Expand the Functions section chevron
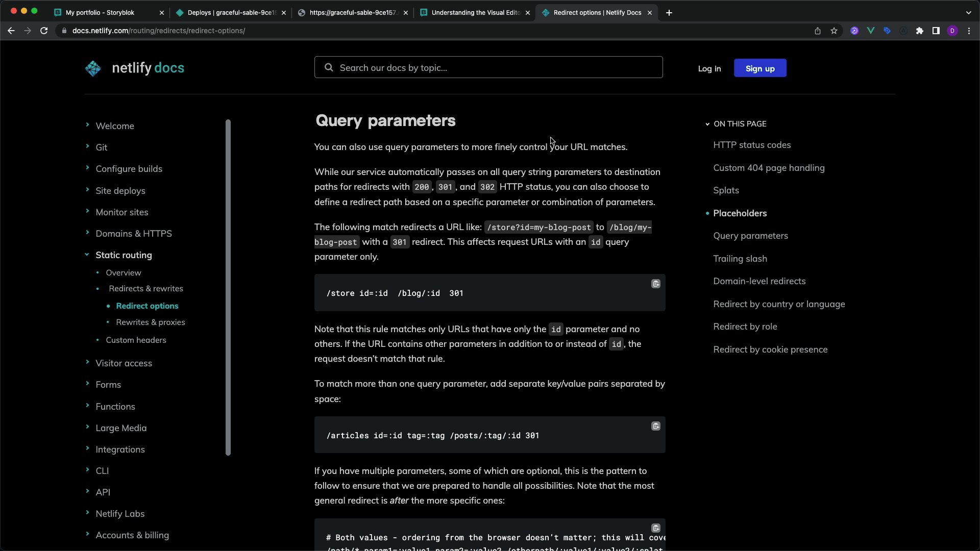This screenshot has width=980, height=551. [87, 406]
